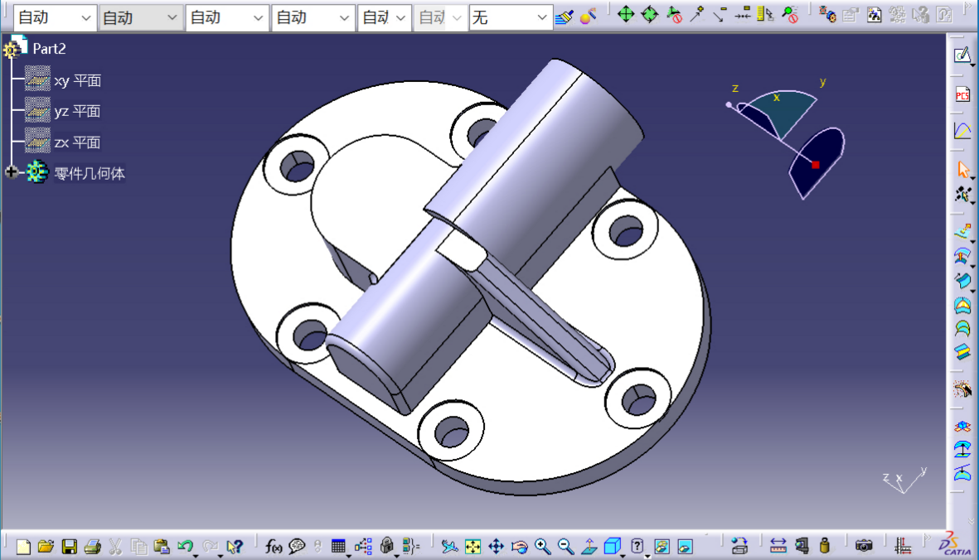Select the Sketcher icon in right toolbar
Viewport: 979px width, 560px height.
pos(962,56)
